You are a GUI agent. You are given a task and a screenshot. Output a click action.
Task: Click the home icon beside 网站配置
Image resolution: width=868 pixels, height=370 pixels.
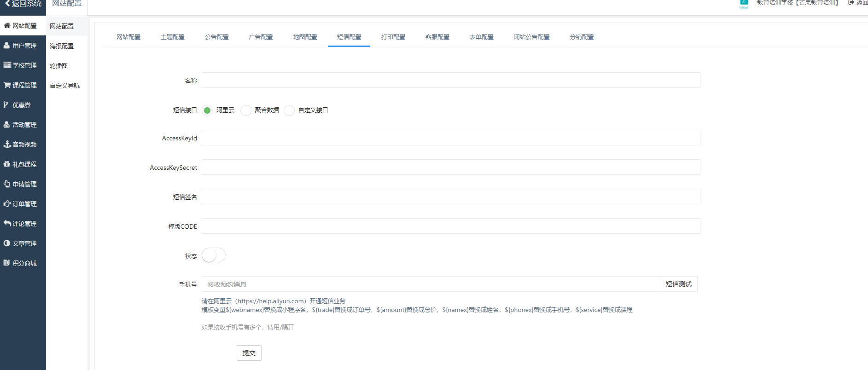pyautogui.click(x=7, y=26)
